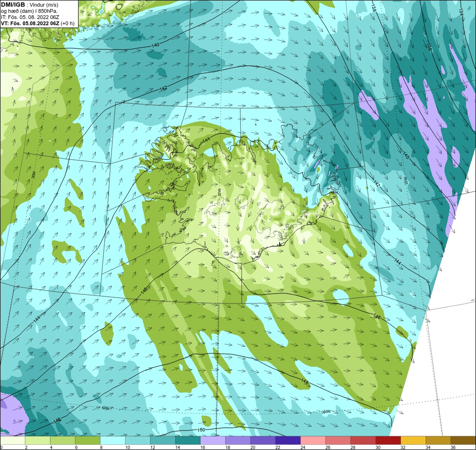Select the 20–22 m/s purple legend swatch
This screenshot has width=476, height=450.
point(263,440)
